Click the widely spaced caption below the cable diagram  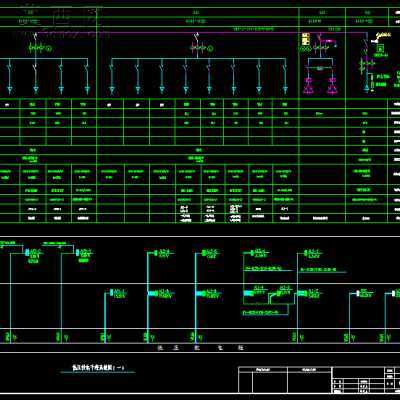[x=200, y=348]
